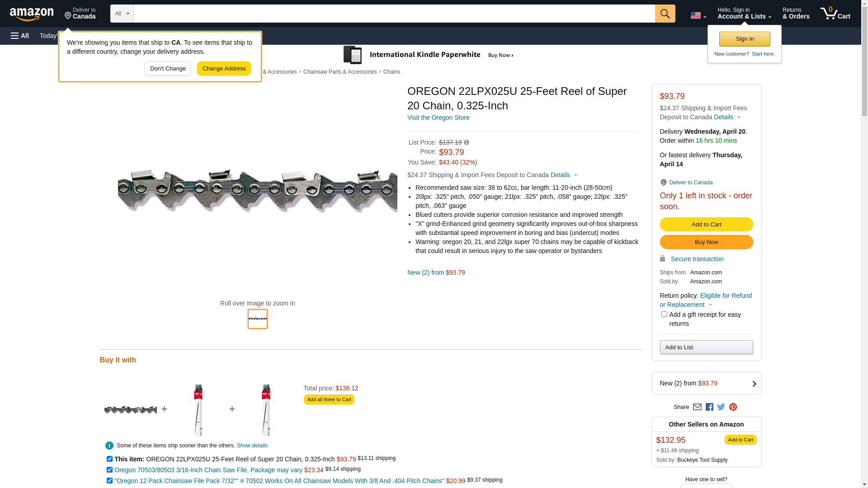The height and width of the screenshot is (488, 868).
Task: Share the product on Facebook
Action: 709,407
